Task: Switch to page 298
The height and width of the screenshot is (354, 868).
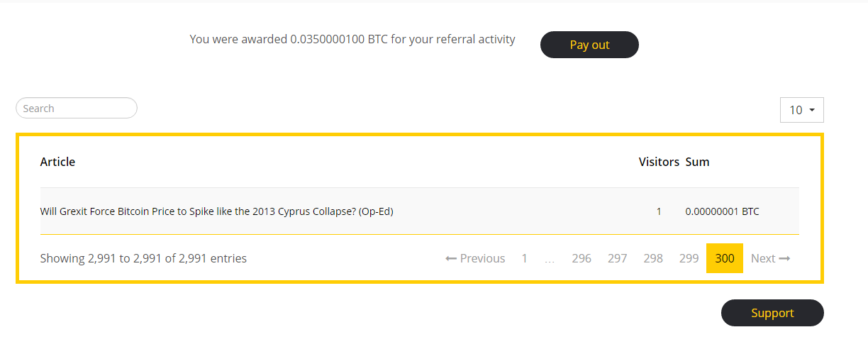Action: [x=653, y=258]
